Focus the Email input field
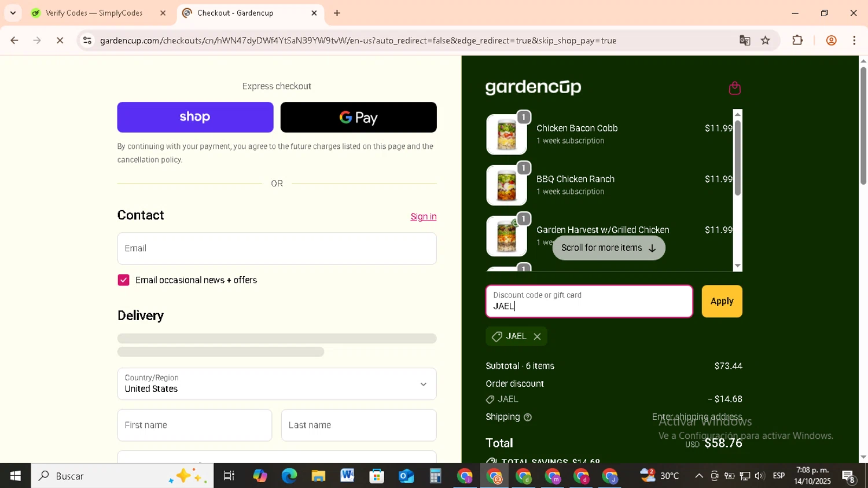The image size is (868, 488). 277,248
